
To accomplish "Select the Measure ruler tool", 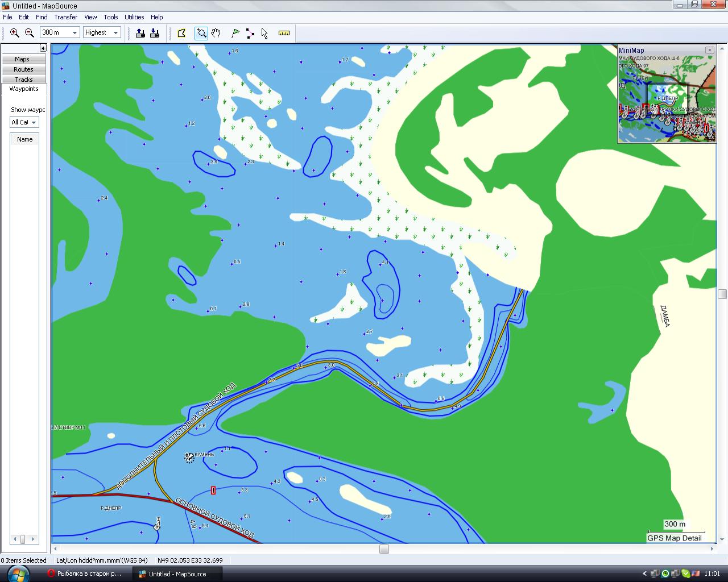I will point(284,33).
